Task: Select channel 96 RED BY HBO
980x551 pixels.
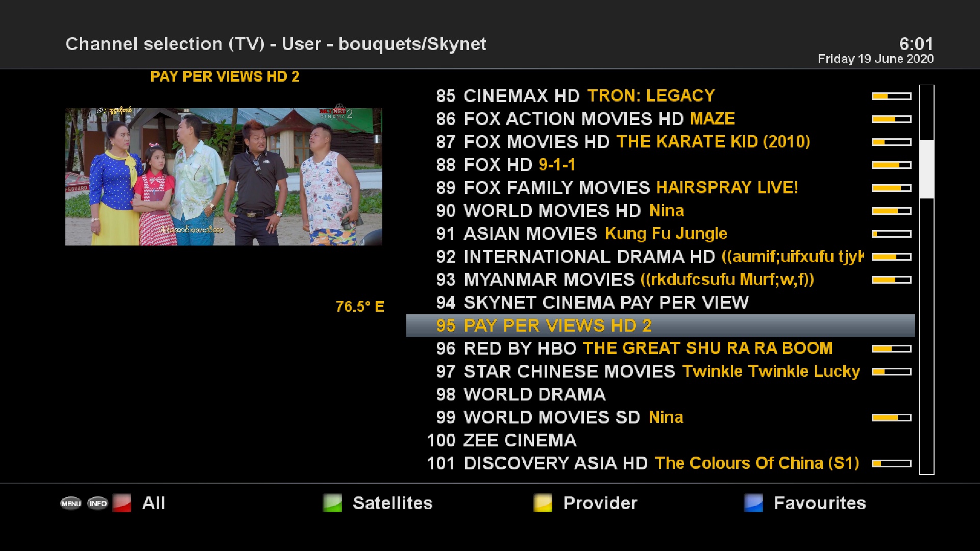Action: pyautogui.click(x=660, y=348)
